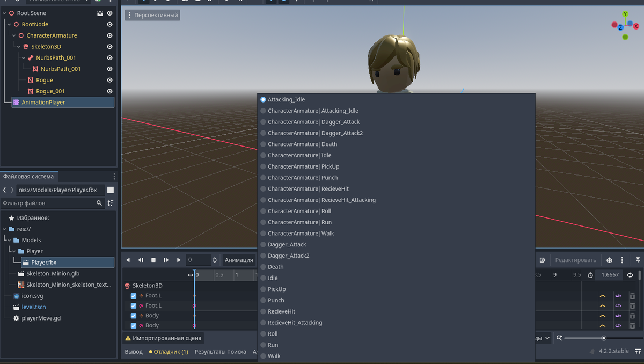Click the playerMove.gd script gear icon
The height and width of the screenshot is (364, 644).
click(16, 318)
